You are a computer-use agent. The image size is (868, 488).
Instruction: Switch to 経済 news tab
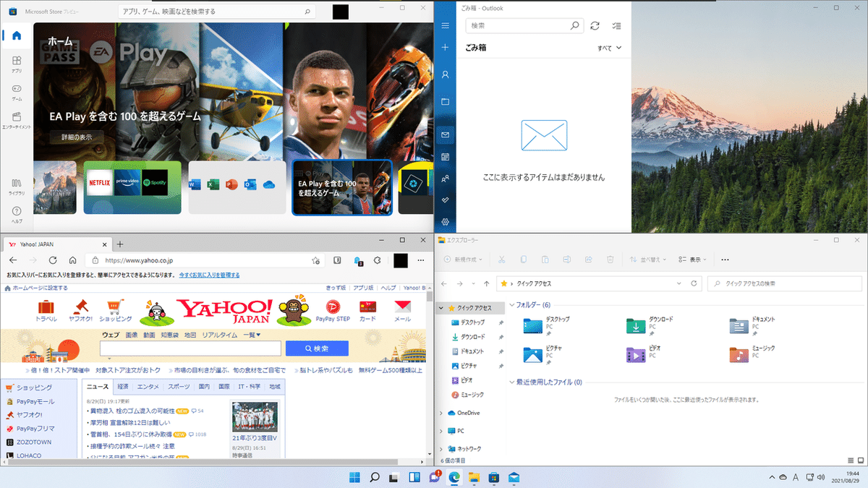[x=123, y=387]
